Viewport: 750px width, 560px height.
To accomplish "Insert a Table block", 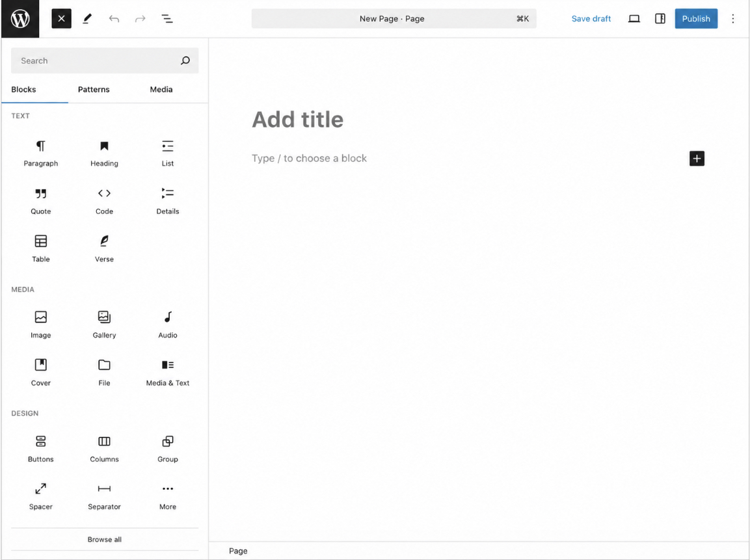I will click(41, 249).
